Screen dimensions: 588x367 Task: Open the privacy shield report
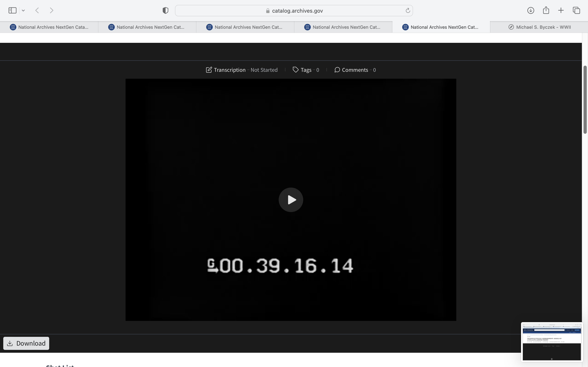(165, 10)
